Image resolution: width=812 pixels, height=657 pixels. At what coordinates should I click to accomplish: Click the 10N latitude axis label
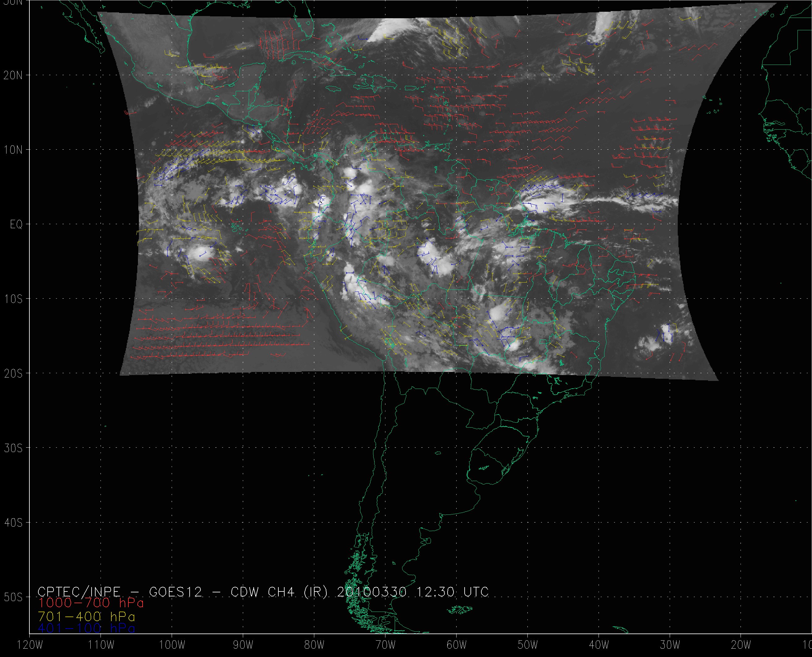click(x=13, y=150)
